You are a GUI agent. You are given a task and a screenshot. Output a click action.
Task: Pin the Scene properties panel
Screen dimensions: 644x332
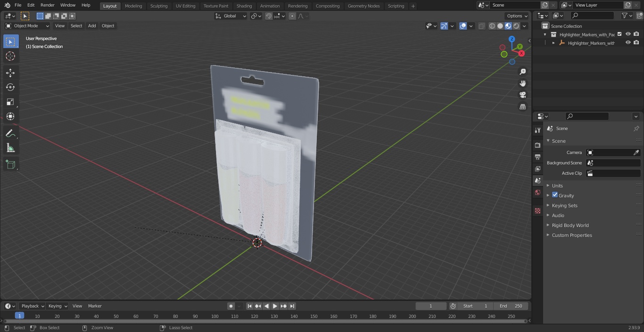point(636,129)
